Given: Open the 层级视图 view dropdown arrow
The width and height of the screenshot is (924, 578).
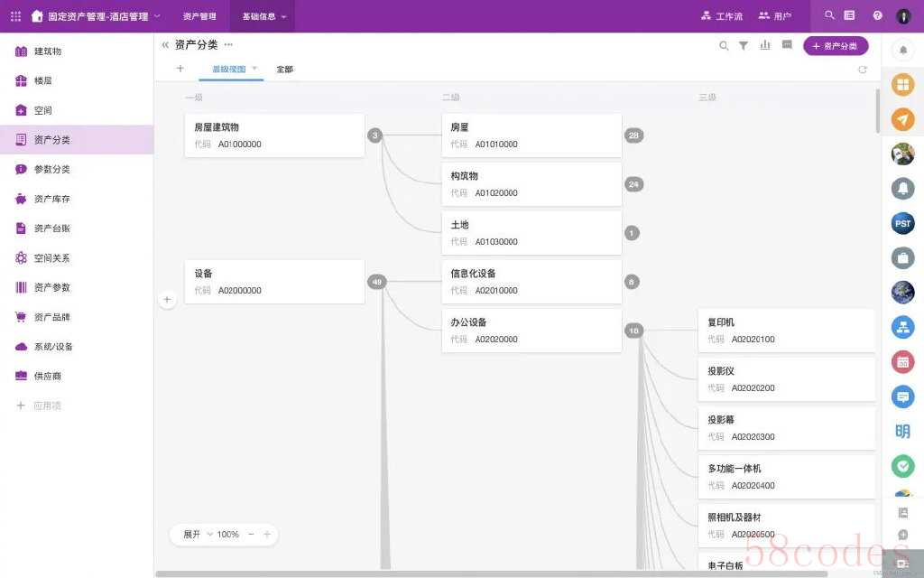Looking at the screenshot, I should 254,69.
